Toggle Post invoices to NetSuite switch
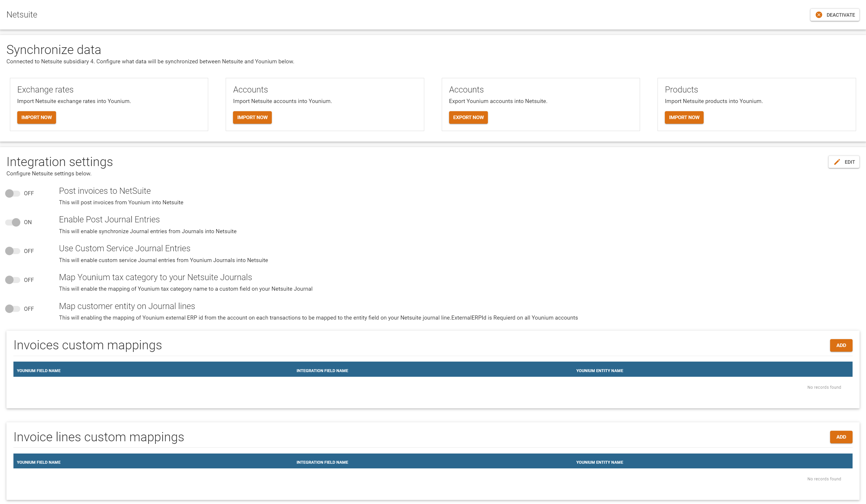 coord(13,193)
